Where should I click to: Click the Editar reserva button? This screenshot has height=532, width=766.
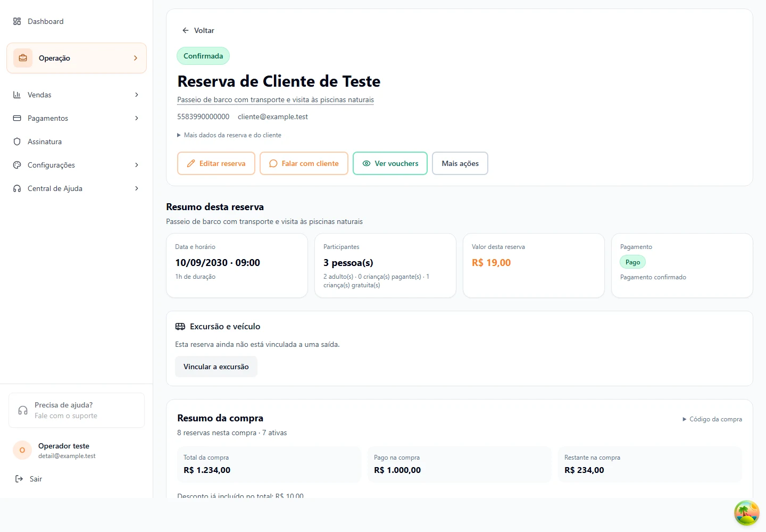(x=216, y=163)
